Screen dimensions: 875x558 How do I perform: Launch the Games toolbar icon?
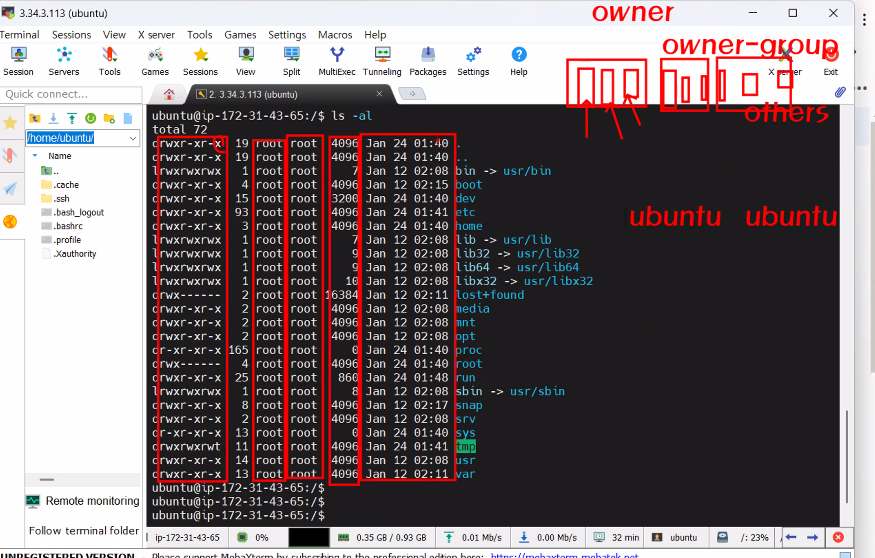(155, 61)
